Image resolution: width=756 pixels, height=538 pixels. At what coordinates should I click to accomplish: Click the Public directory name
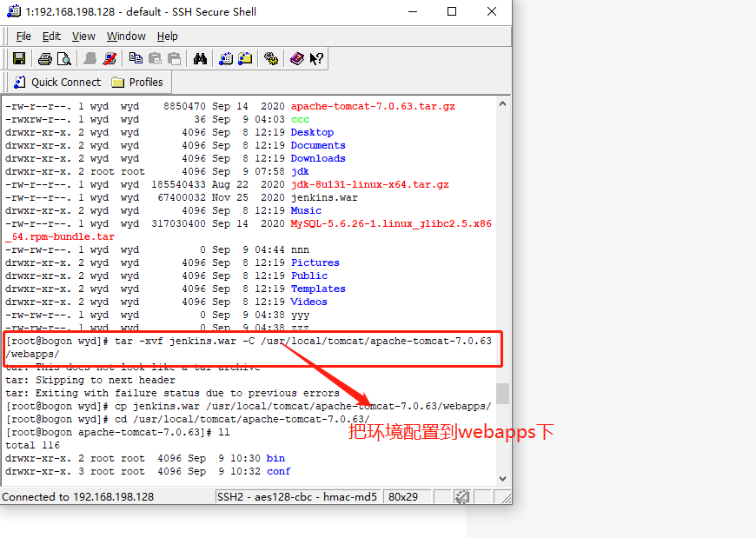tap(309, 276)
